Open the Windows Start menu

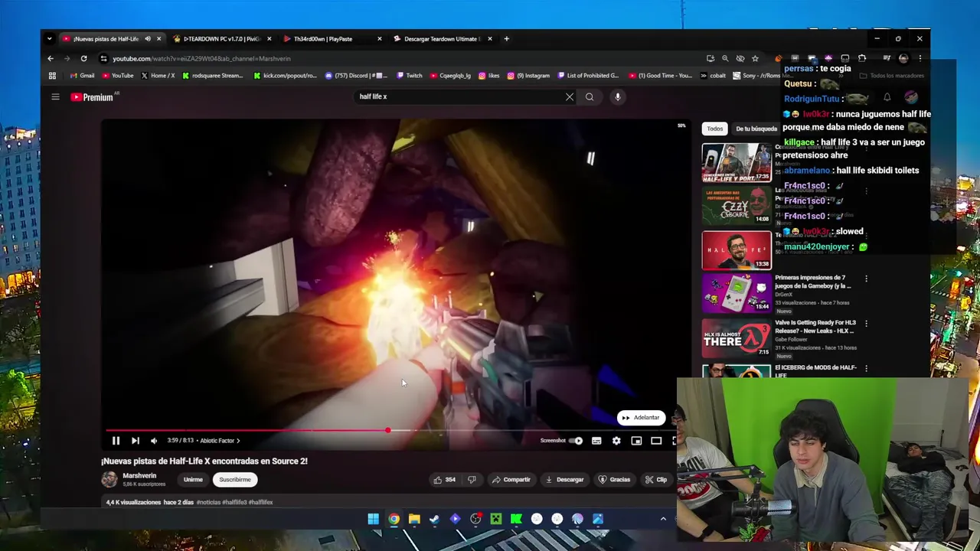(373, 519)
